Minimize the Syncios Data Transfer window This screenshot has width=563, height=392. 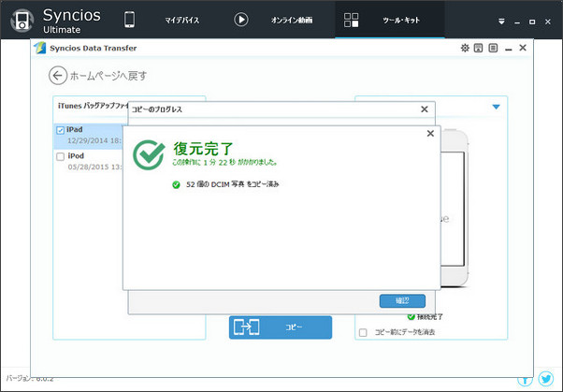pyautogui.click(x=509, y=50)
